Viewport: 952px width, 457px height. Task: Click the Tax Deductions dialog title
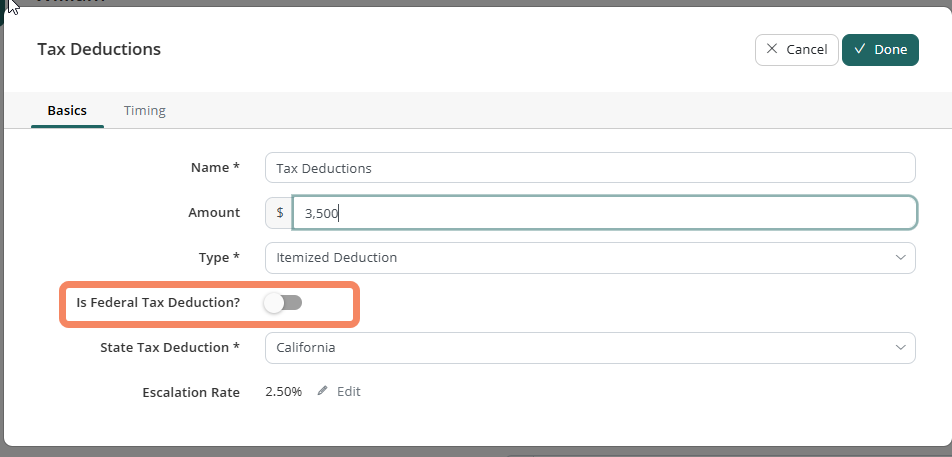coord(99,49)
